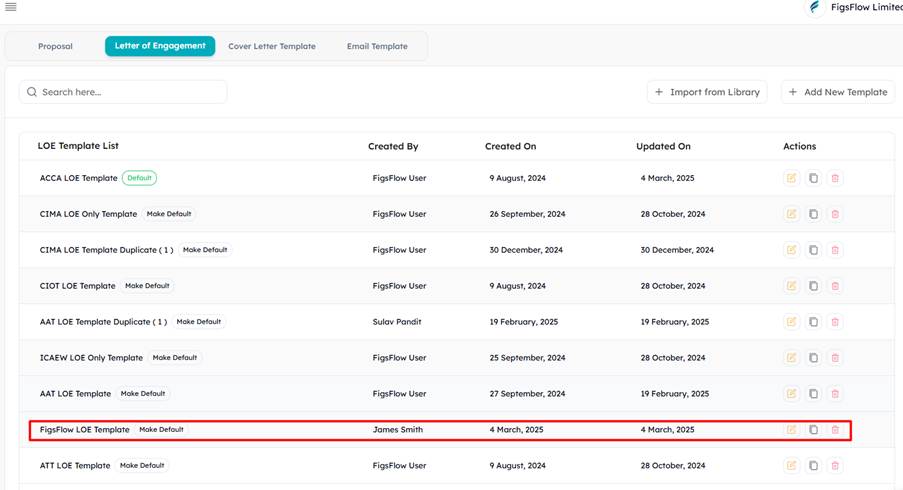Image resolution: width=903 pixels, height=490 pixels.
Task: Delete the ACCA LOE Template
Action: [835, 178]
